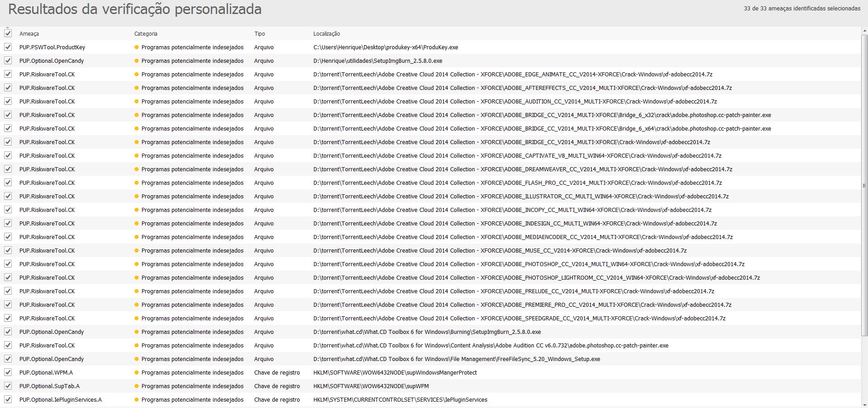Select path of Adobe Audition CC v6.0.732 patch-painter.exe
This screenshot has height=408, width=868.
[x=491, y=346]
